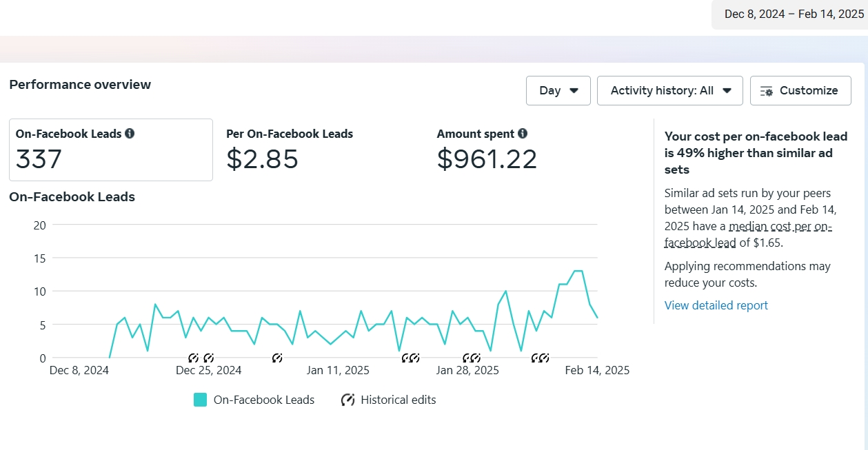Select the On-Facebook Leads 337 metric card
868x450 pixels.
click(x=110, y=150)
